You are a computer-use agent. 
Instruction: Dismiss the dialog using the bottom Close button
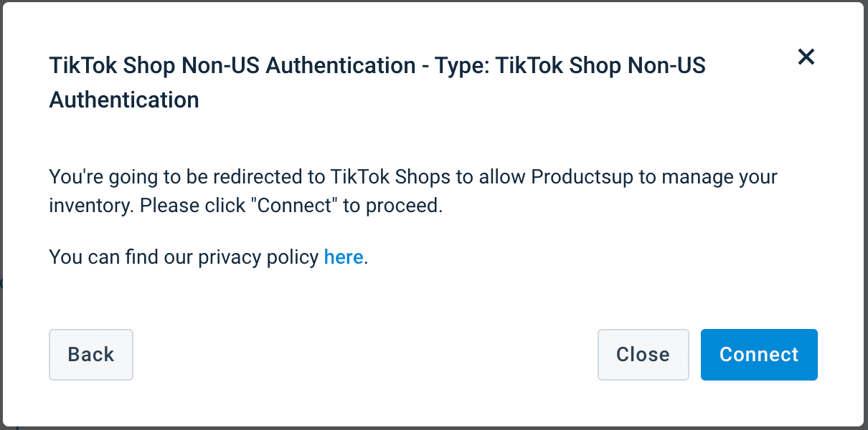(643, 354)
